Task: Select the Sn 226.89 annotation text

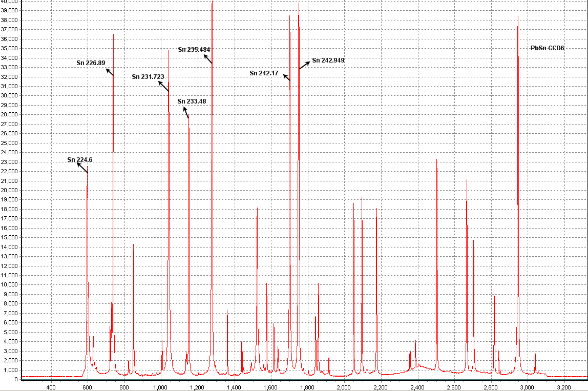Action: (x=91, y=63)
